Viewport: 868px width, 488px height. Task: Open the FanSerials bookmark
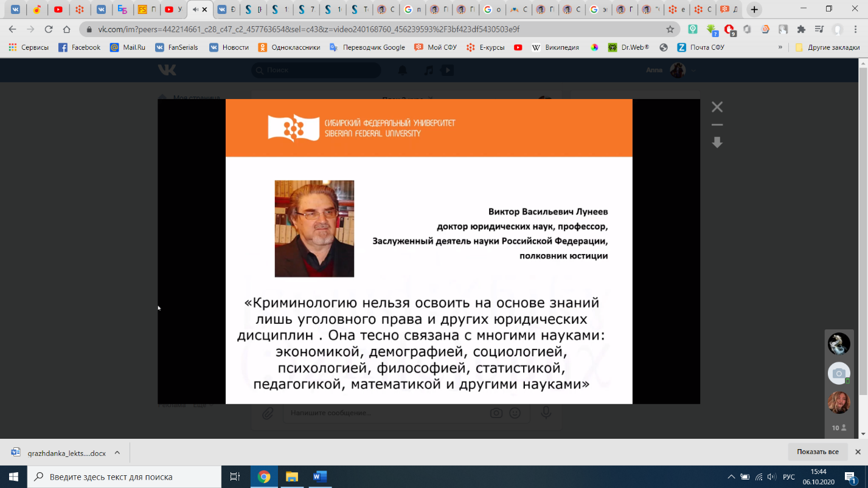[176, 47]
